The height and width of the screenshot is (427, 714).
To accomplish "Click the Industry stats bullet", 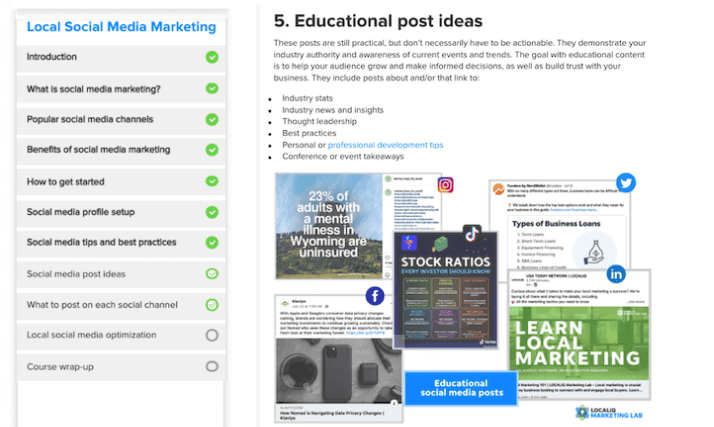I will (307, 98).
